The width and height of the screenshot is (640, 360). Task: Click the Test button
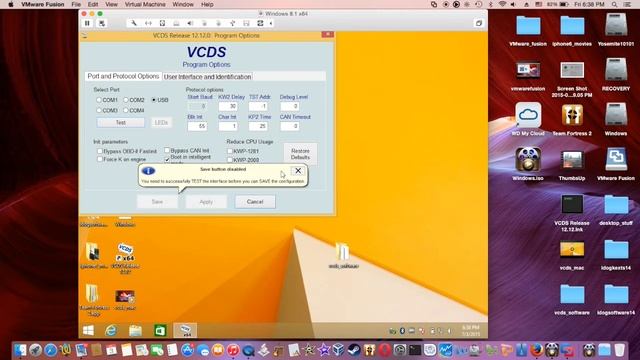point(120,122)
